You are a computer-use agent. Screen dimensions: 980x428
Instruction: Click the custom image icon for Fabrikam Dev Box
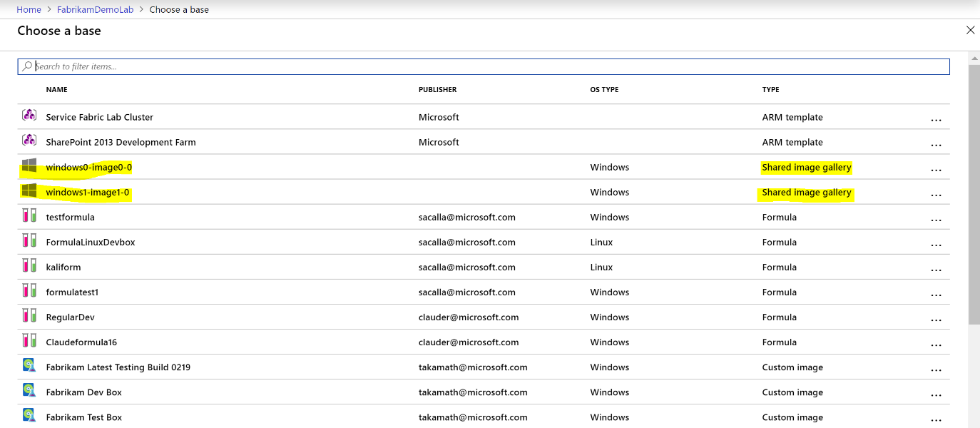coord(29,391)
